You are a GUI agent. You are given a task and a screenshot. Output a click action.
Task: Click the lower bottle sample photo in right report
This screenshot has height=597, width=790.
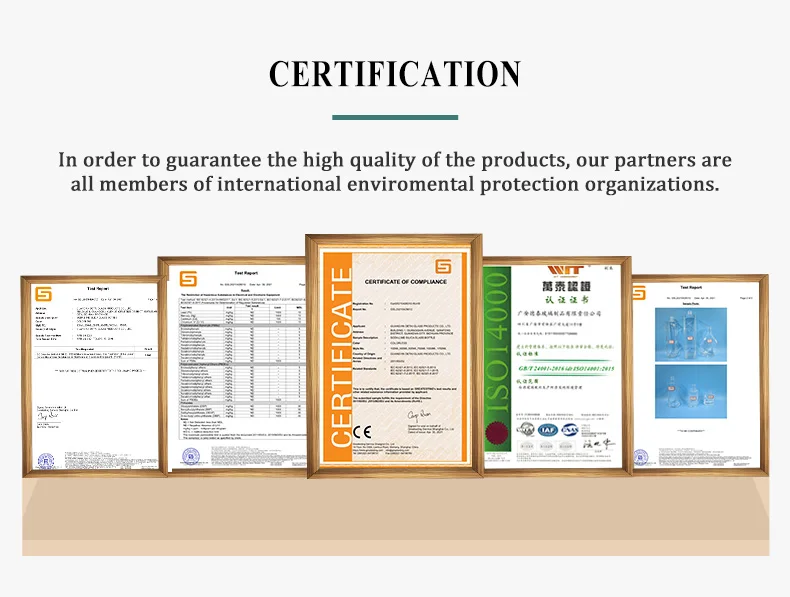pos(691,391)
